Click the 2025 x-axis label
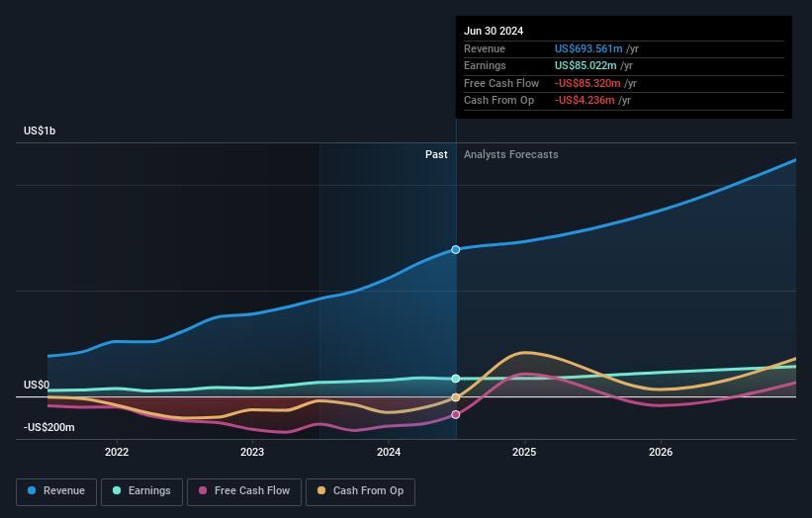The height and width of the screenshot is (518, 812). point(524,453)
